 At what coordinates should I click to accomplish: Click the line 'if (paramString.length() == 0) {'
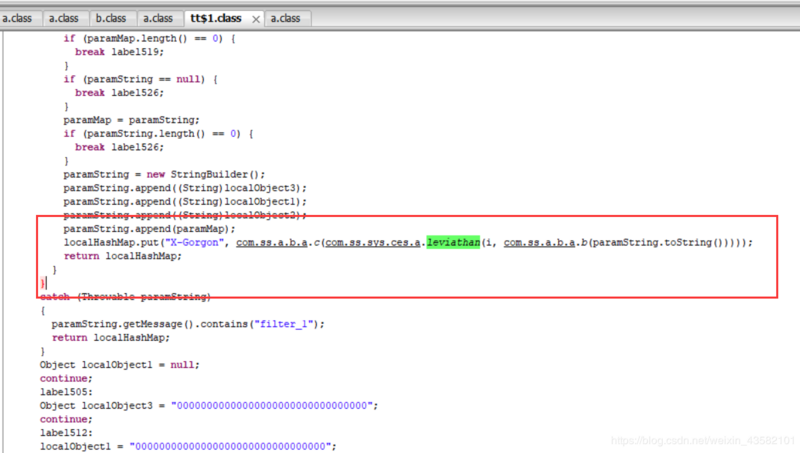[x=158, y=134]
